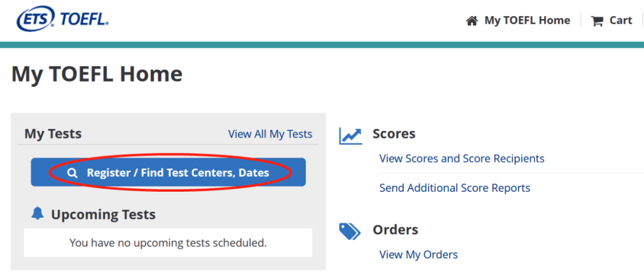Open the View All My Tests link
644x278 pixels.
pos(270,134)
